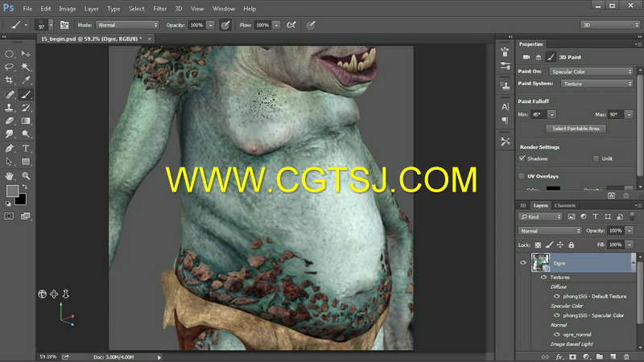Open the brush Mode dropdown
644x362 pixels.
coord(127,25)
